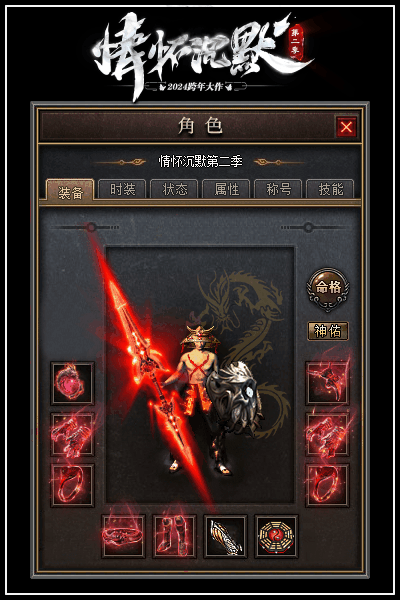The image size is (400, 600).
Task: Select the left red bracer slot
Action: click(72, 434)
